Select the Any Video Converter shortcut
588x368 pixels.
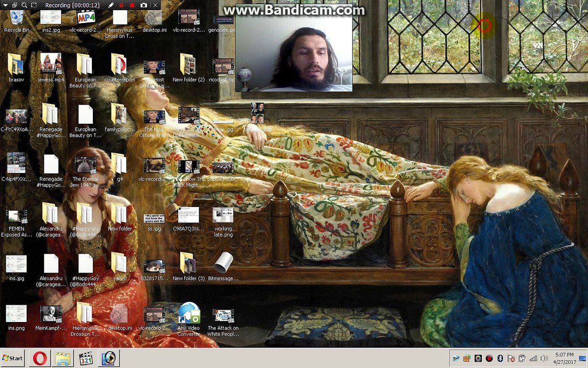pos(189,319)
